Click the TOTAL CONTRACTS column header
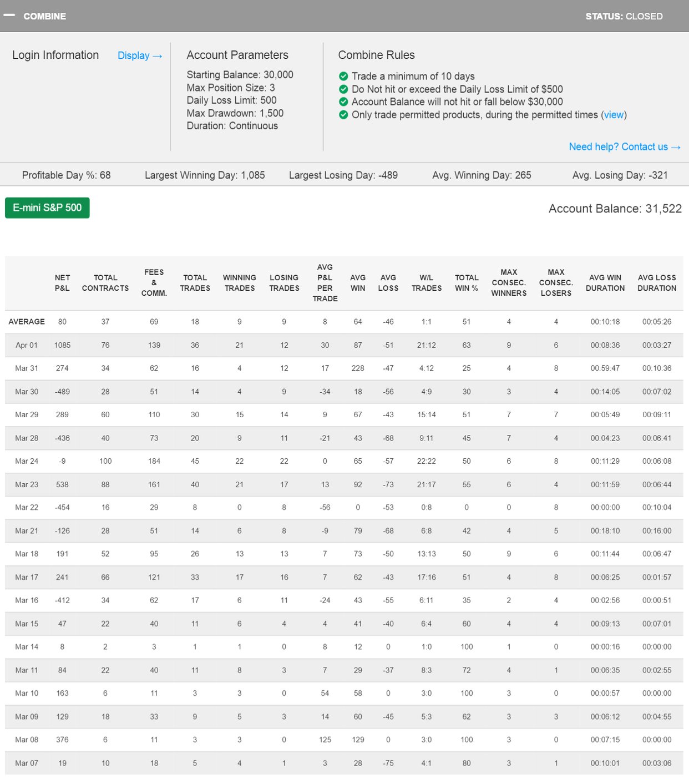The height and width of the screenshot is (784, 689). pos(105,282)
